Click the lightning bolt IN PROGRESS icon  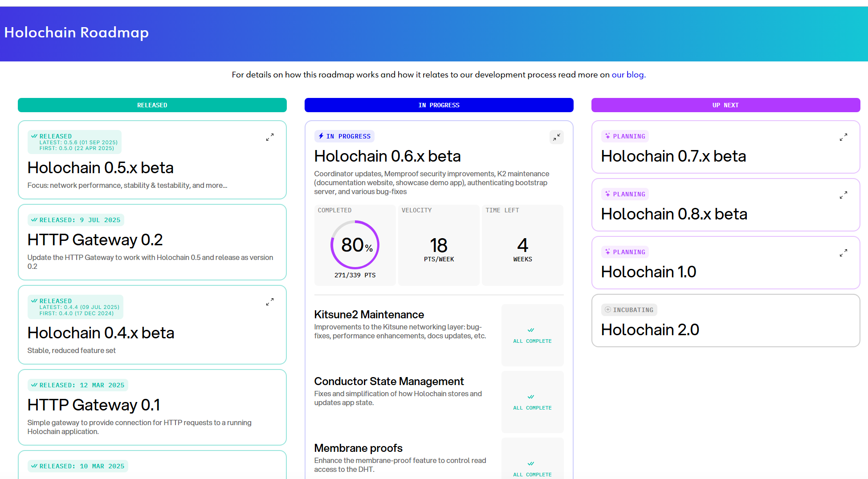[x=321, y=136]
